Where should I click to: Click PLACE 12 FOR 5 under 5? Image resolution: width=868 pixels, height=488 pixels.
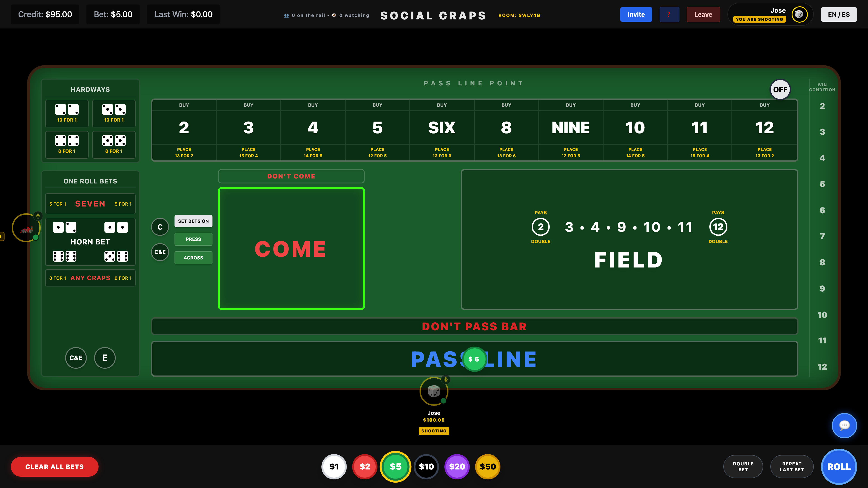[x=377, y=152]
